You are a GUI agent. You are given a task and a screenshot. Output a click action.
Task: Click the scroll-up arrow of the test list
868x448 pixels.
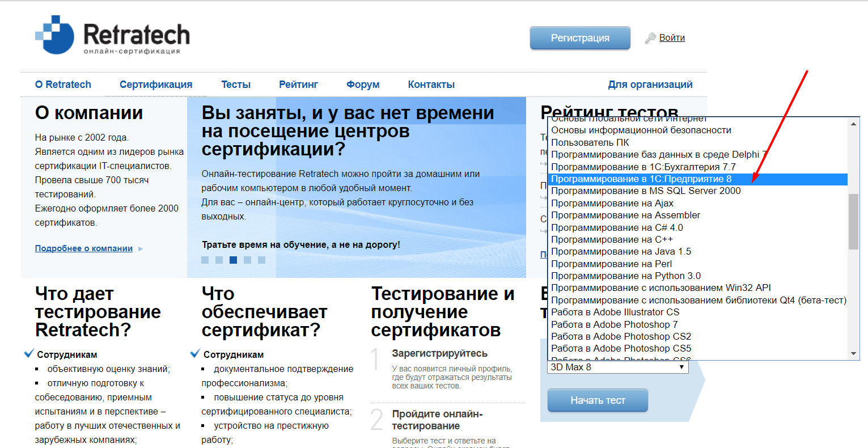coord(853,124)
